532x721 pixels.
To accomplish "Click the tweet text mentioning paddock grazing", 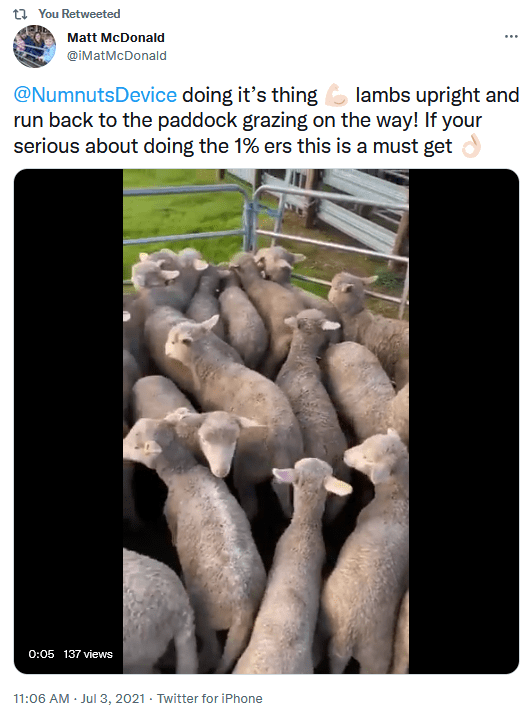I will pyautogui.click(x=266, y=121).
